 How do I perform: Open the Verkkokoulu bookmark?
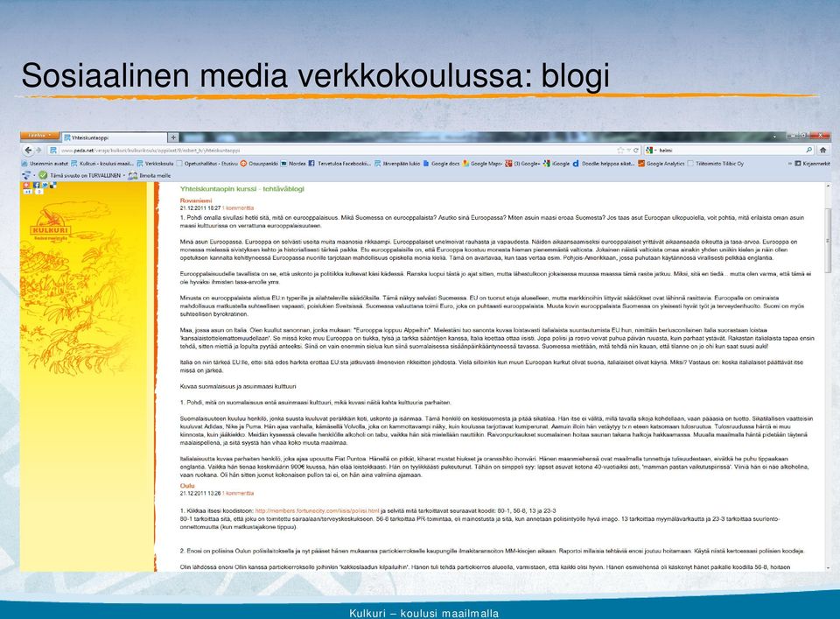tap(155, 164)
